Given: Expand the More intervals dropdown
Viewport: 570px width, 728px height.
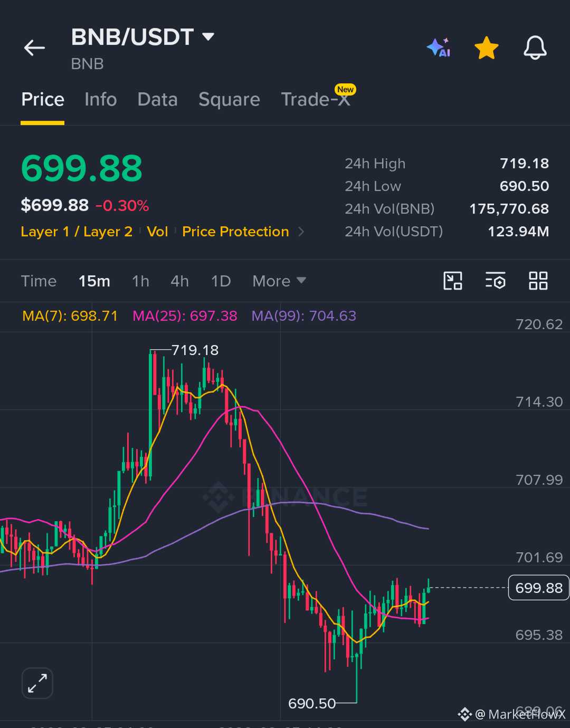Looking at the screenshot, I should point(279,281).
